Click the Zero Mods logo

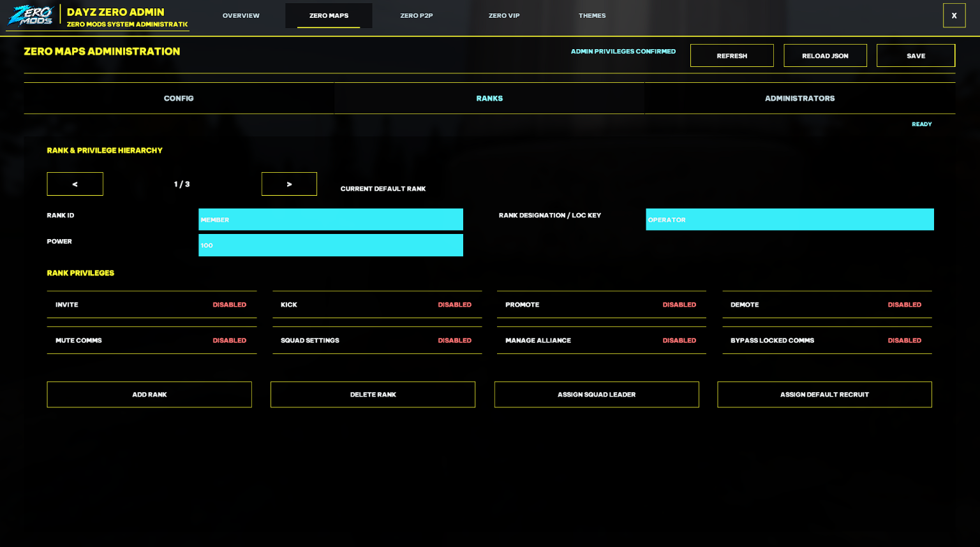(30, 15)
